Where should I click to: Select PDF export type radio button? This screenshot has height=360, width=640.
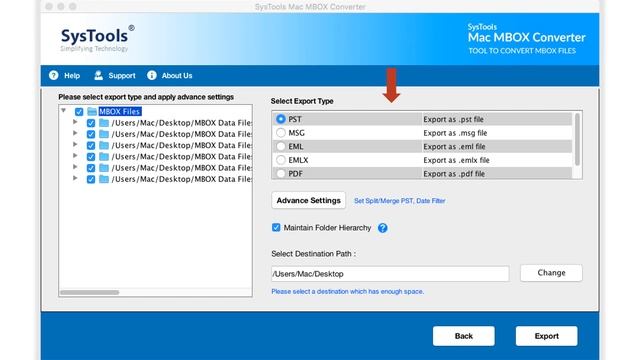[x=281, y=173]
